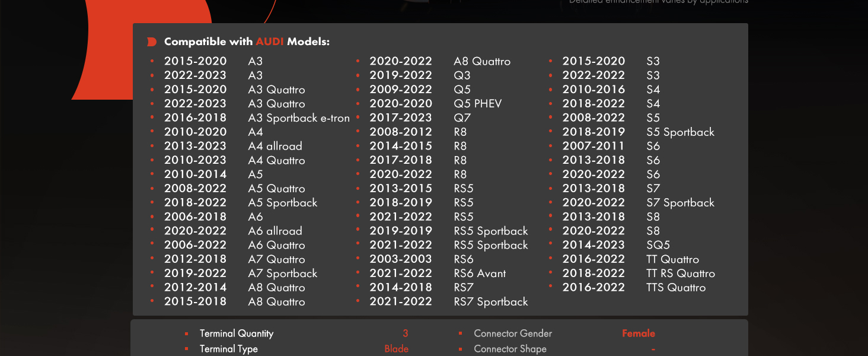Click the 'TTS Quattro' model text
868x356 pixels.
676,288
